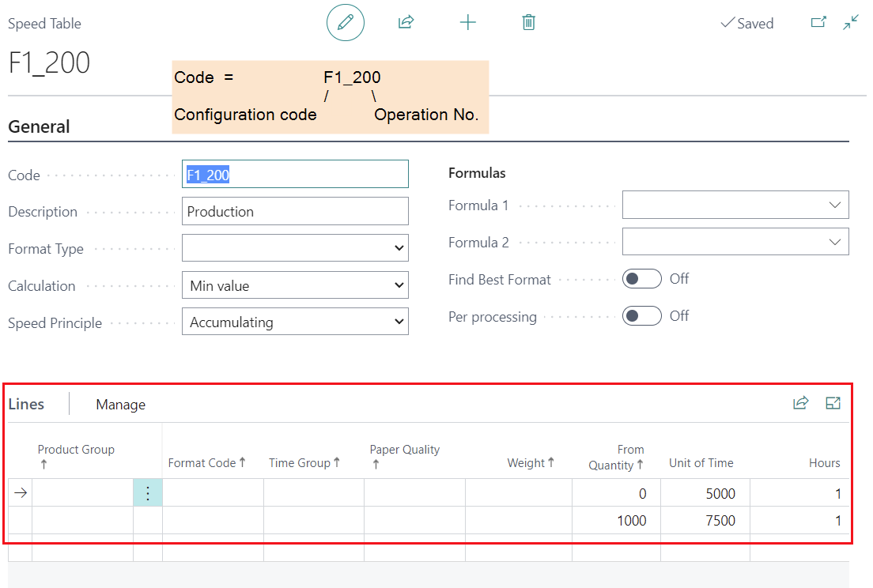Click the Hours column header

825,463
